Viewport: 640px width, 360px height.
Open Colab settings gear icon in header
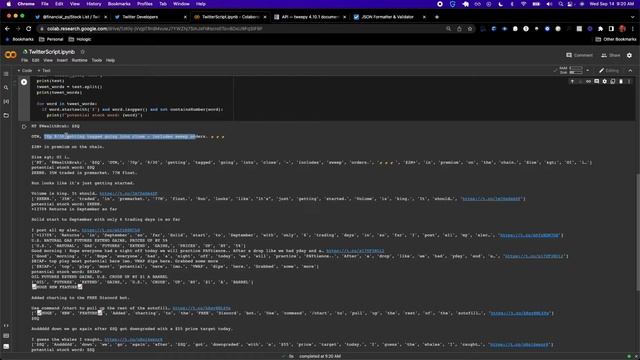629,55
